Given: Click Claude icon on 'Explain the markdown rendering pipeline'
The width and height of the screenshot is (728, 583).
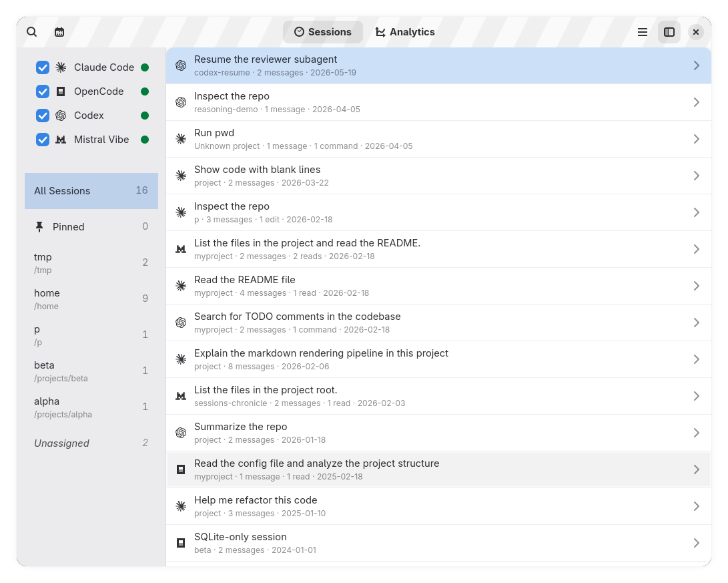Looking at the screenshot, I should pyautogui.click(x=181, y=359).
